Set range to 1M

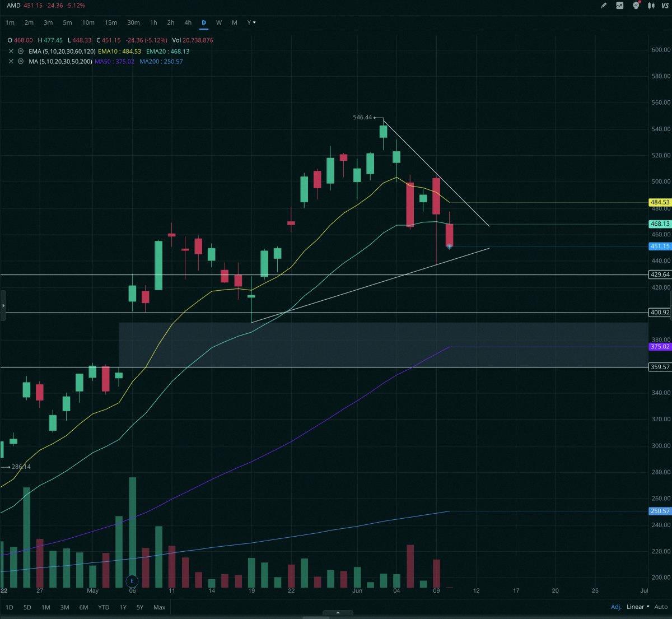pos(46,607)
